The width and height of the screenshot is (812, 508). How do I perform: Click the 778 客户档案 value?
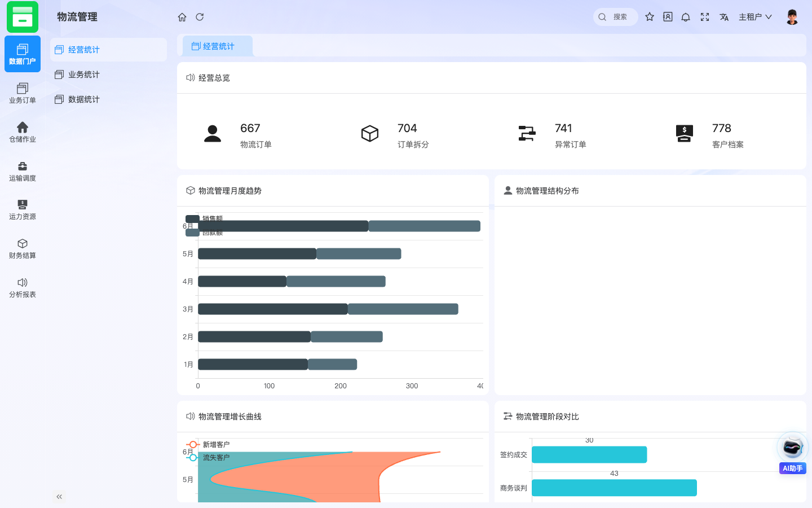click(722, 128)
